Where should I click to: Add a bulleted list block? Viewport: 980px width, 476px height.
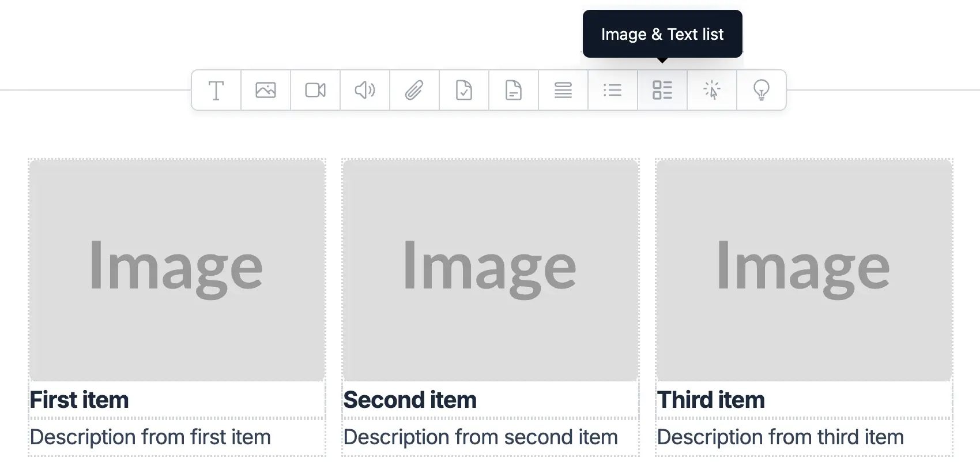coord(612,90)
